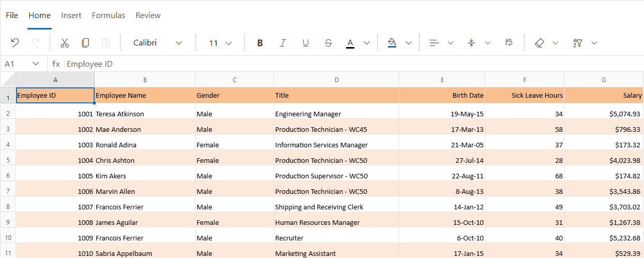The width and height of the screenshot is (644, 258).
Task: Toggle Underline formatting
Action: (305, 43)
